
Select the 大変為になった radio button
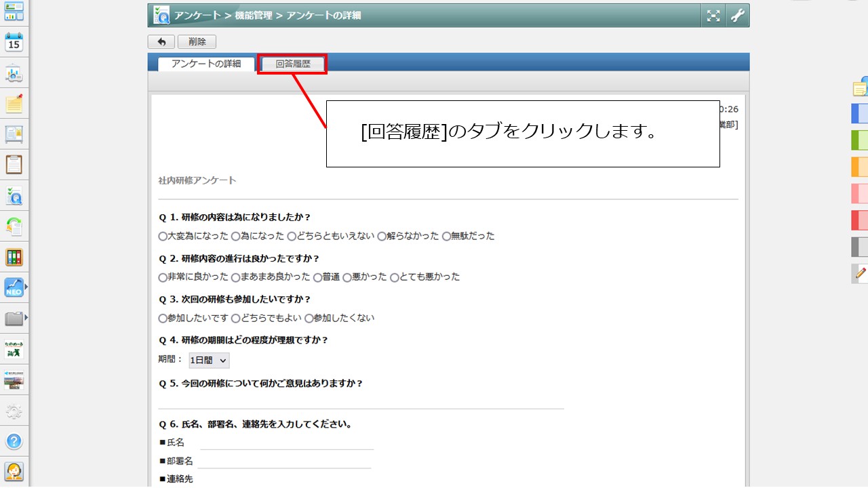click(x=163, y=237)
